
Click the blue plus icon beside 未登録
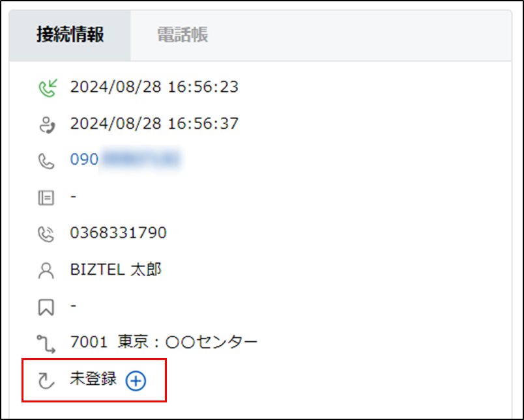(x=136, y=382)
